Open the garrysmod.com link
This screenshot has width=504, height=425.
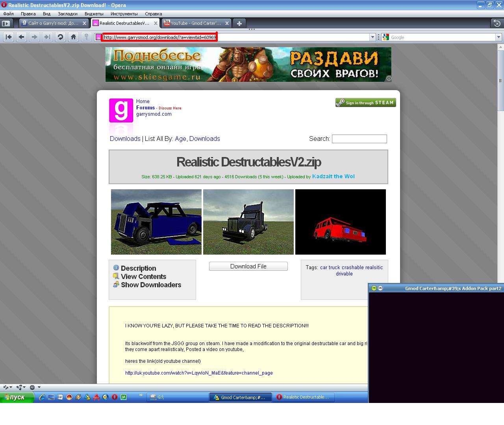coord(154,114)
